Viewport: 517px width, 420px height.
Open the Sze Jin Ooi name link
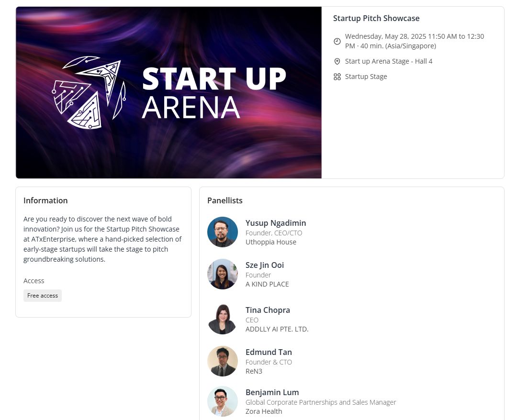tap(264, 265)
